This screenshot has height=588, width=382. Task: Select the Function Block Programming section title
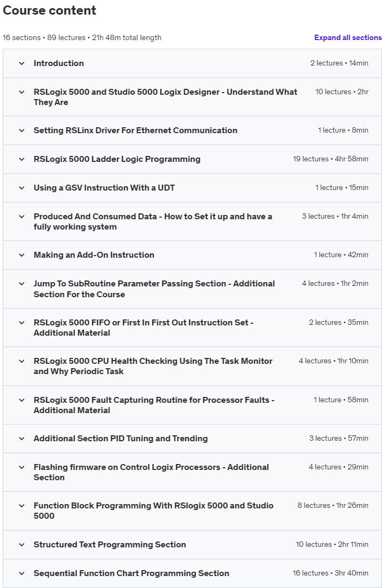click(x=153, y=511)
